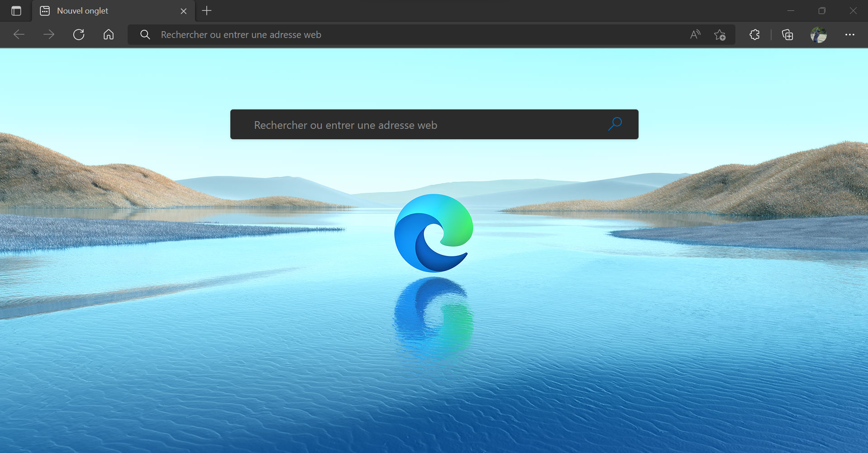
Task: Open Settings and more ellipsis menu
Action: coord(850,34)
